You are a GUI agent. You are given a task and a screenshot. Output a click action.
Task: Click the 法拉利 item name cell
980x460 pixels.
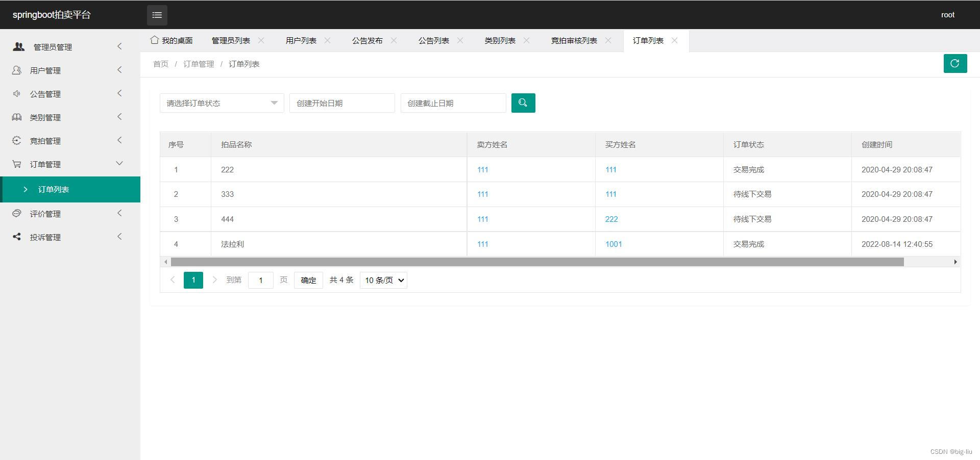[339, 244]
